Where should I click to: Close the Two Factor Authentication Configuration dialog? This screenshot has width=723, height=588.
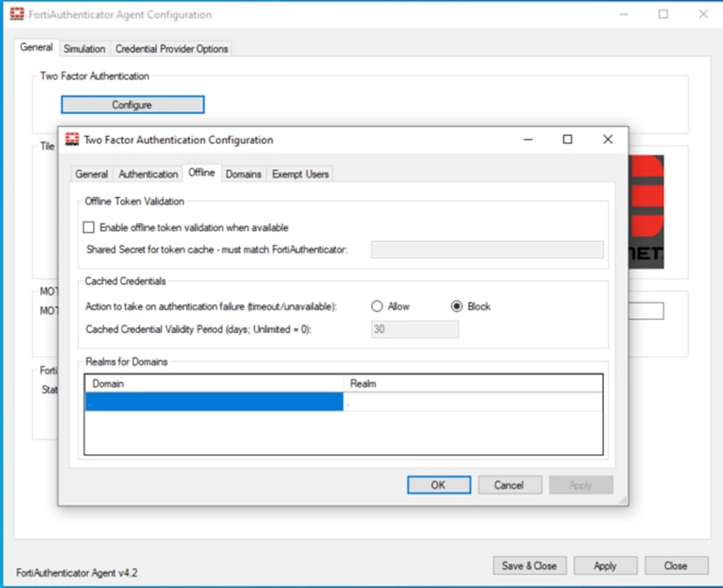[607, 139]
